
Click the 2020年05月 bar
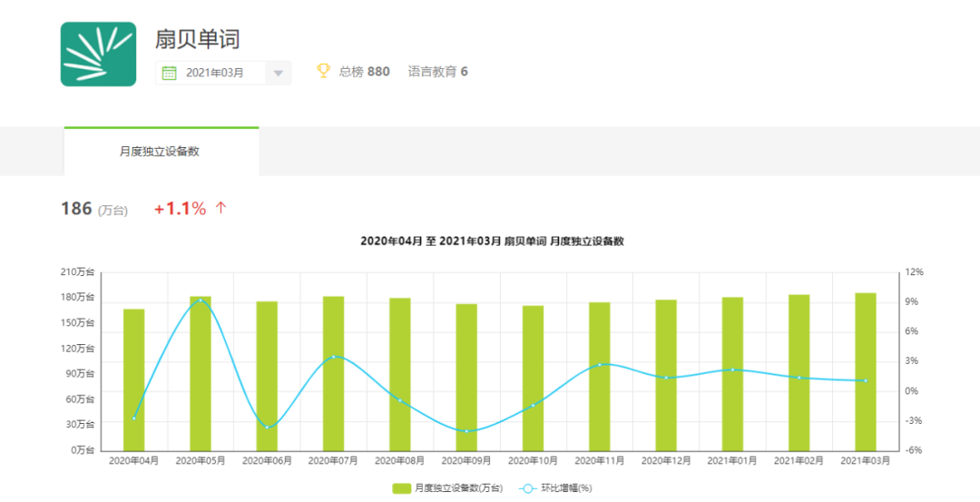point(201,373)
